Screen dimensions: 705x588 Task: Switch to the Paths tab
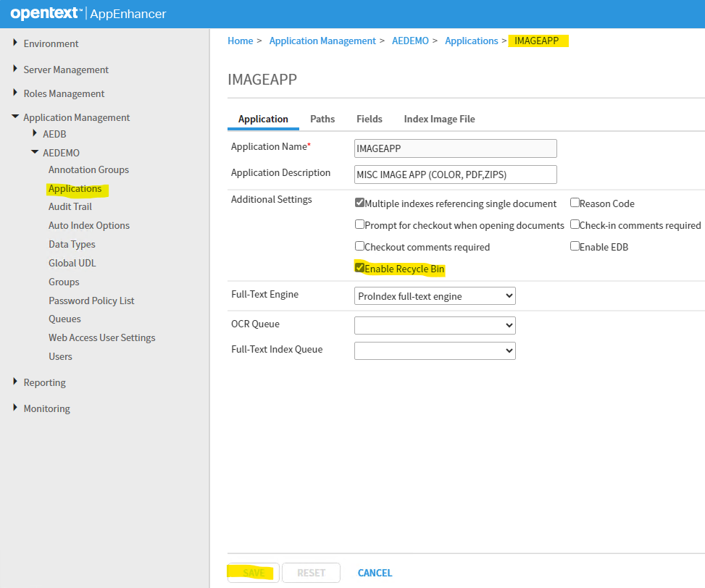[x=322, y=119]
